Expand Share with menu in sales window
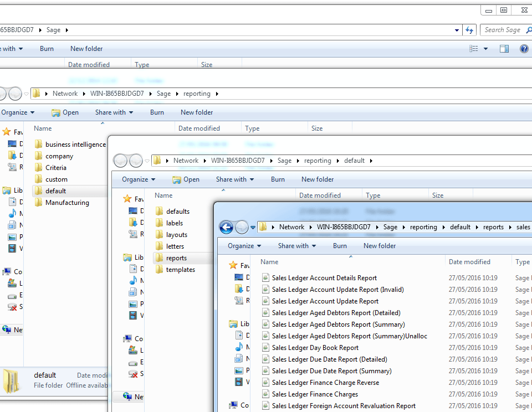This screenshot has width=532, height=412. point(297,246)
